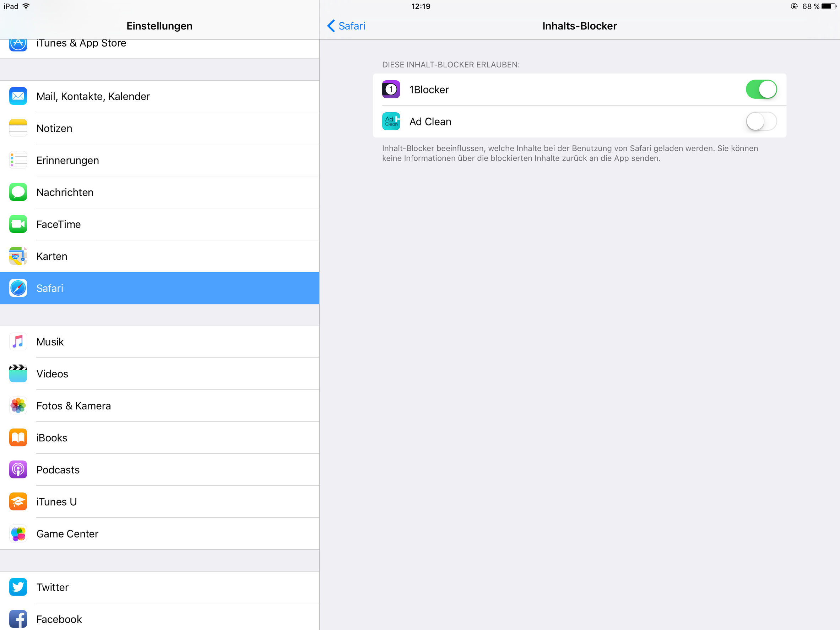Viewport: 840px width, 630px height.
Task: Tap the Game Center bubbles icon
Action: (18, 533)
